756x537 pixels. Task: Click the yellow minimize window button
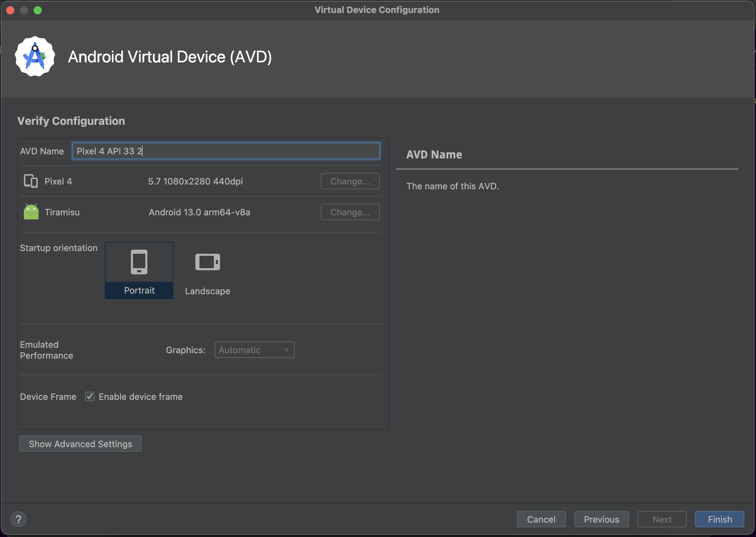24,10
